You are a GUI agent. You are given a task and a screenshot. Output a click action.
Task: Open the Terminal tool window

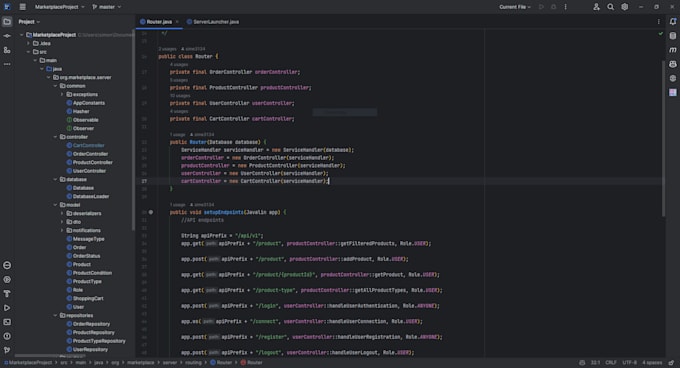pyautogui.click(x=7, y=322)
